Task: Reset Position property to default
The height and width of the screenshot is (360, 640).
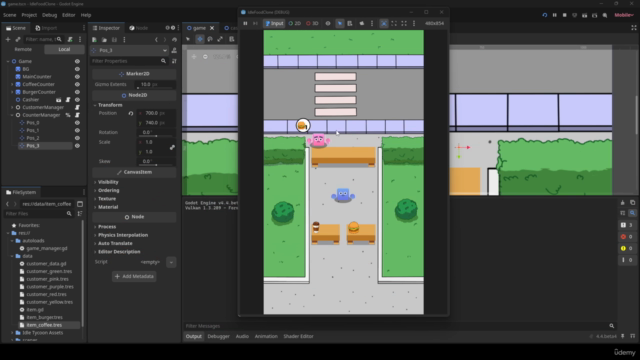Action: coord(131,113)
